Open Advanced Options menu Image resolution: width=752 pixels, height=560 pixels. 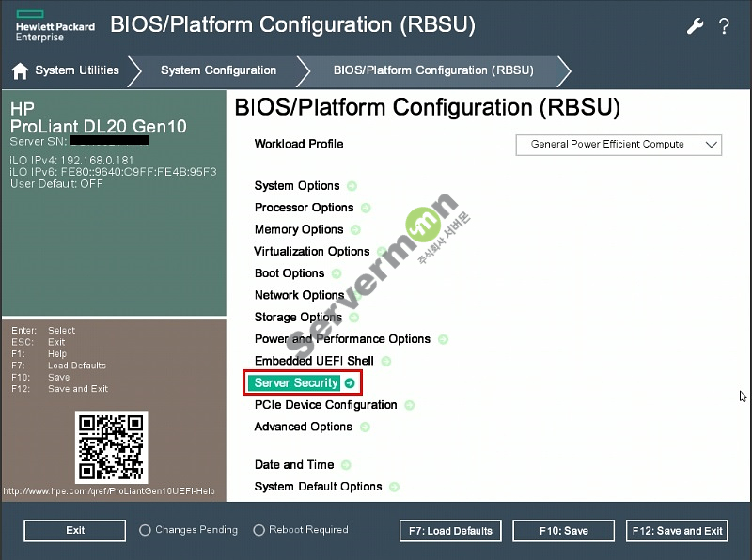point(303,428)
